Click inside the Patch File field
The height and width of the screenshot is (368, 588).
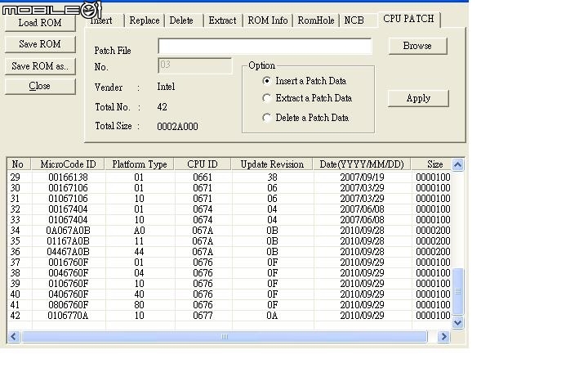coord(264,47)
